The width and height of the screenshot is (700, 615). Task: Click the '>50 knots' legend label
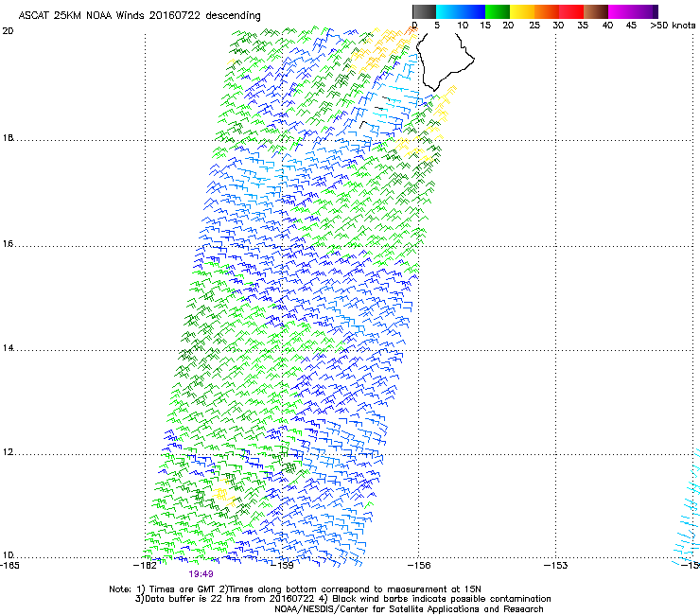coord(673,26)
